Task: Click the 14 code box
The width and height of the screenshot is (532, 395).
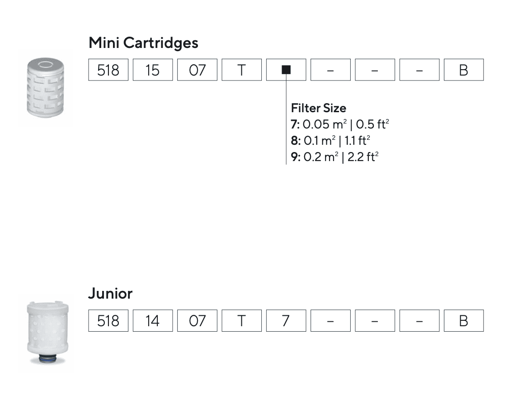Action: point(153,320)
